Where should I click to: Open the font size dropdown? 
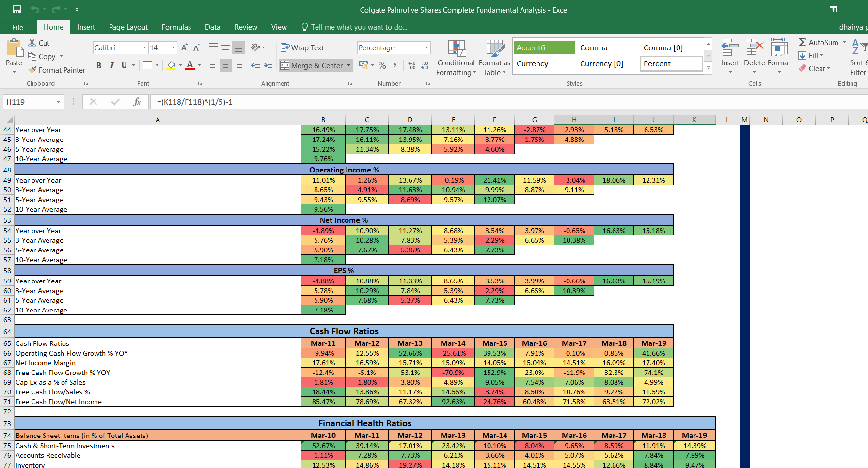pyautogui.click(x=174, y=47)
